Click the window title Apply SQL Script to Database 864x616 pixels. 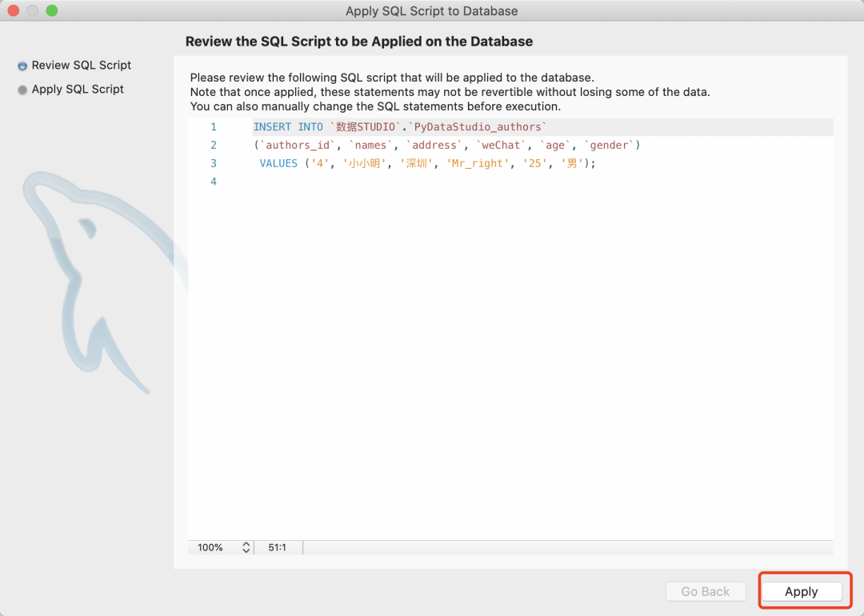pyautogui.click(x=431, y=11)
